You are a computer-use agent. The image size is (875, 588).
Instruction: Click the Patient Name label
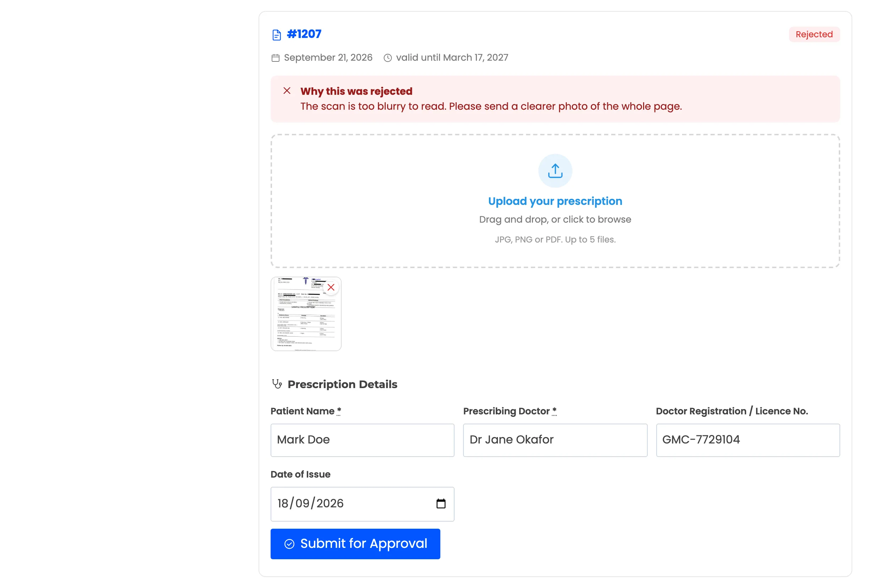[x=305, y=411]
